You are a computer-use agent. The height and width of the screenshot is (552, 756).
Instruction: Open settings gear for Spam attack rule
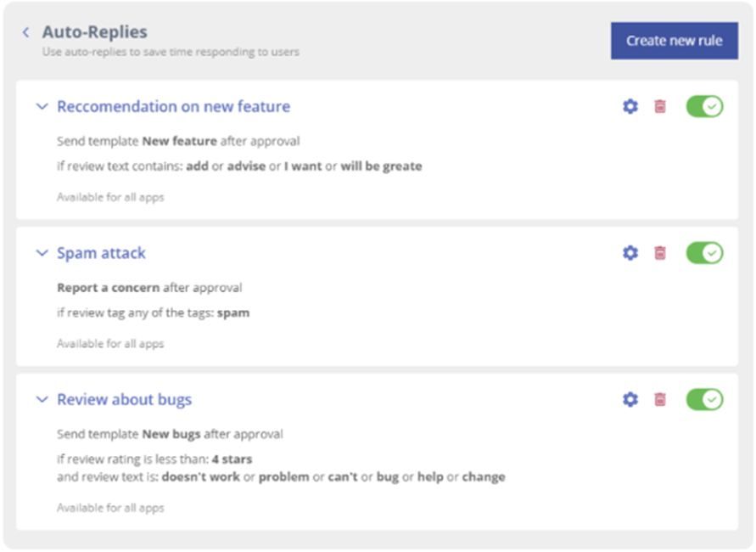(630, 253)
